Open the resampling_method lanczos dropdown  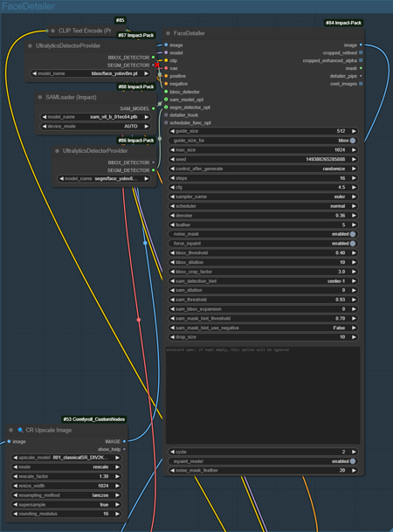[x=66, y=495]
